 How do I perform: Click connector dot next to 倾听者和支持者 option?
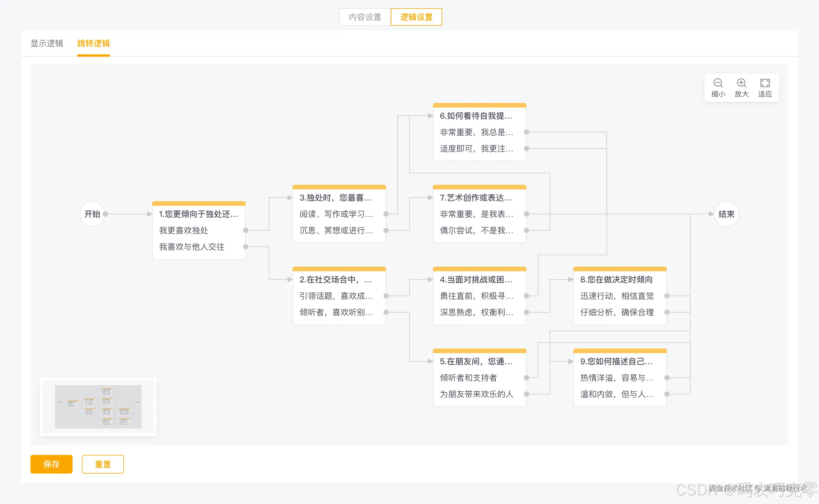(527, 378)
